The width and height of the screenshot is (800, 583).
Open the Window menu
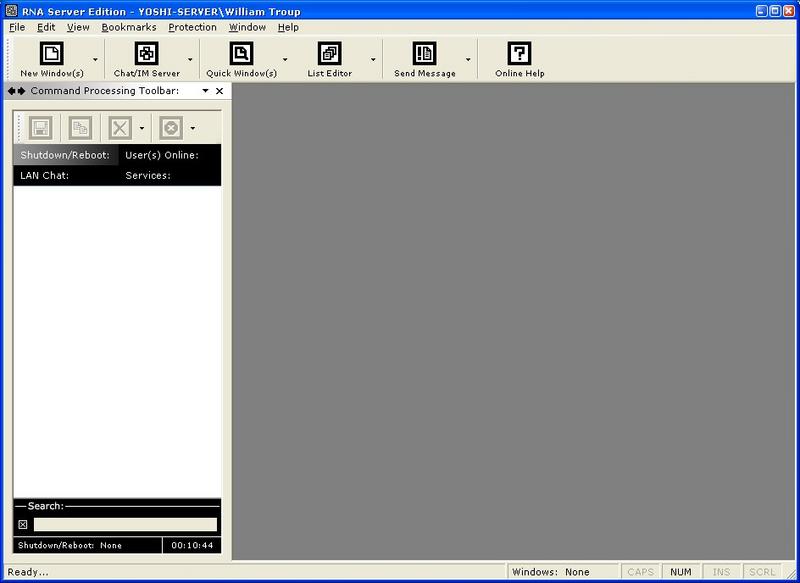[x=247, y=27]
